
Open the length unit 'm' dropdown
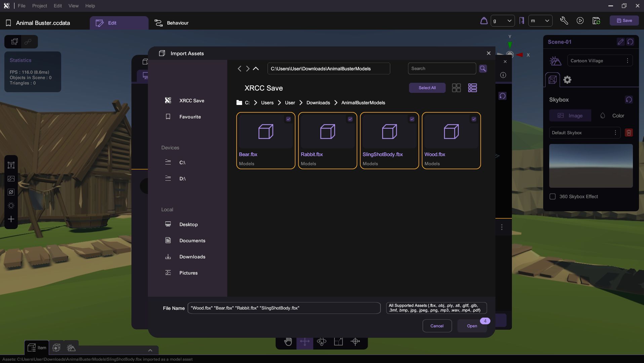pos(540,21)
